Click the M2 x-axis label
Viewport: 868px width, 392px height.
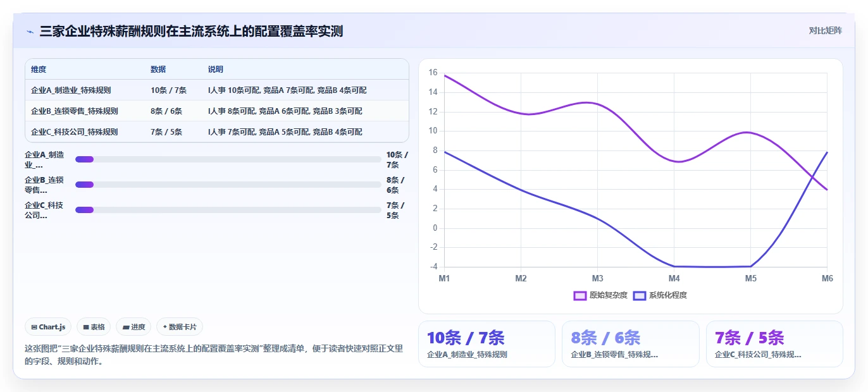[521, 278]
